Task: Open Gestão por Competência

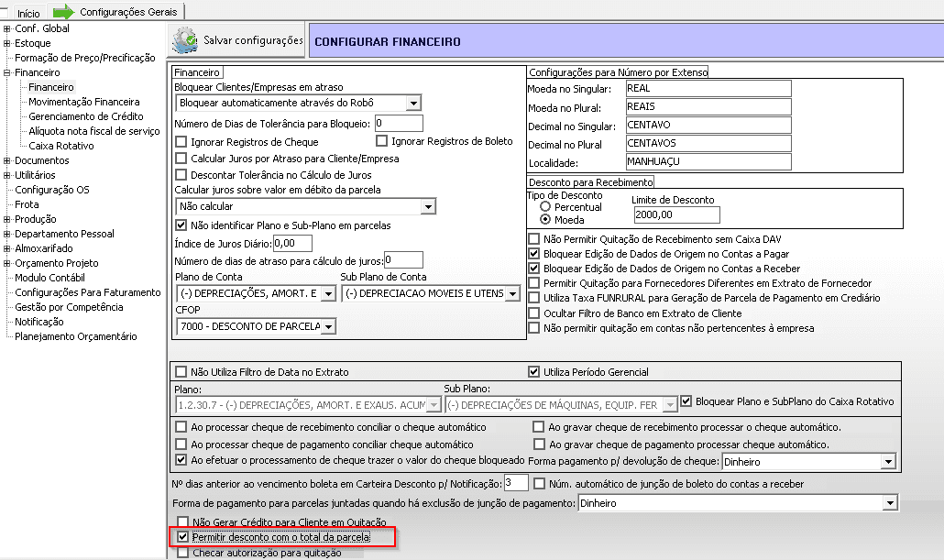Action: coord(70,307)
